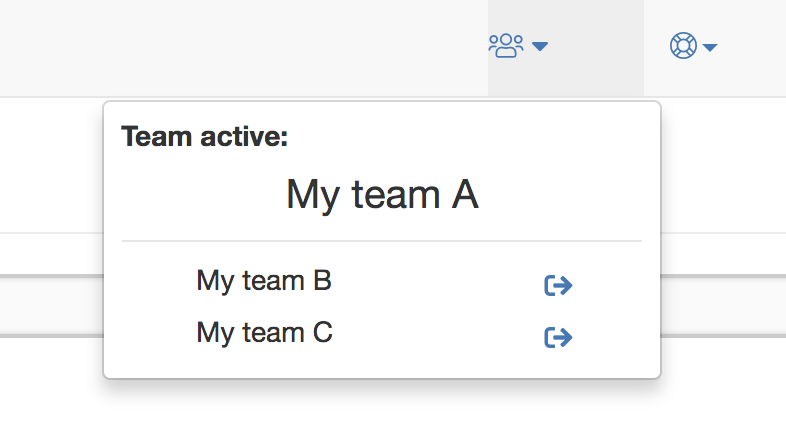Viewport: 786px width, 434px height.
Task: Click navbar area right of the help caret
Action: click(753, 48)
